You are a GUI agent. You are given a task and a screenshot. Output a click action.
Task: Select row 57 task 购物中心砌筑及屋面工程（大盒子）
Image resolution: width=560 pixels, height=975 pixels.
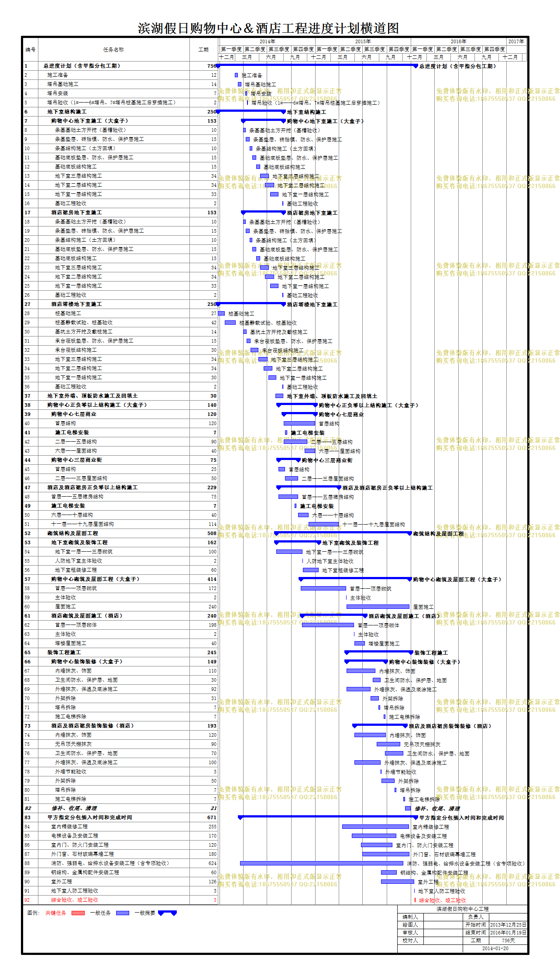point(95,579)
